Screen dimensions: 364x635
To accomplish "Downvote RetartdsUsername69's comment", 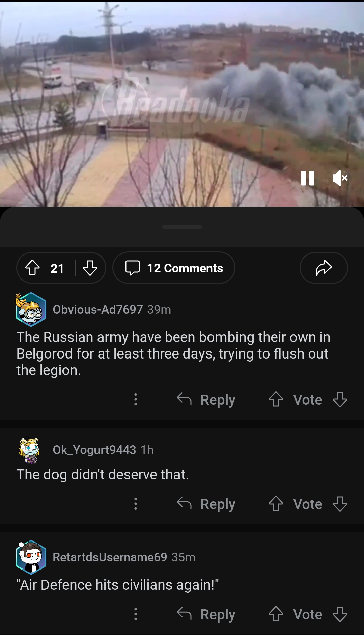I will (340, 614).
